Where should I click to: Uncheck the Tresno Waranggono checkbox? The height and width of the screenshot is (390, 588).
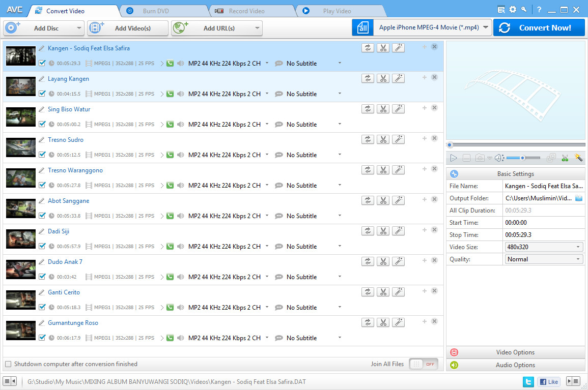point(42,185)
